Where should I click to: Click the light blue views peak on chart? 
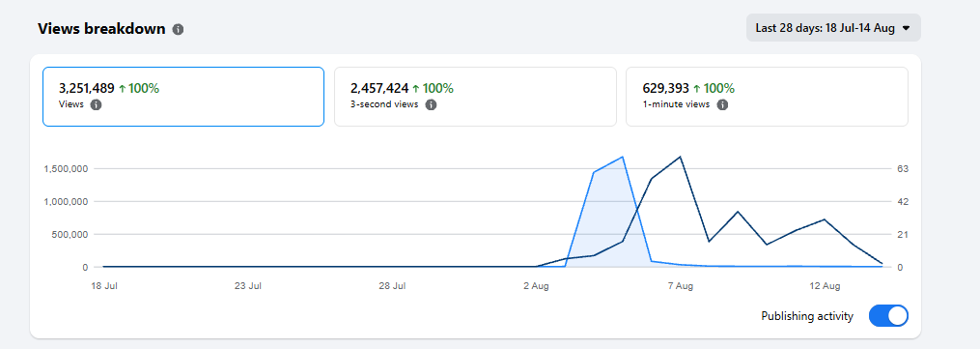[623, 157]
